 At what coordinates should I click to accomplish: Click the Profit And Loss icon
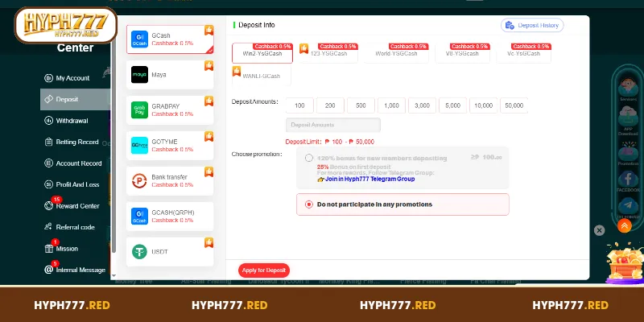(49, 185)
